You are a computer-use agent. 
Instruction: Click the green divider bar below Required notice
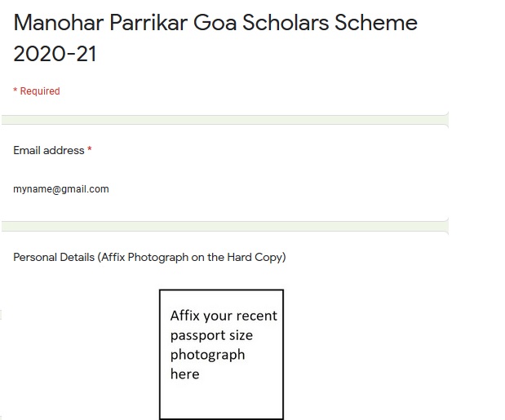225,120
